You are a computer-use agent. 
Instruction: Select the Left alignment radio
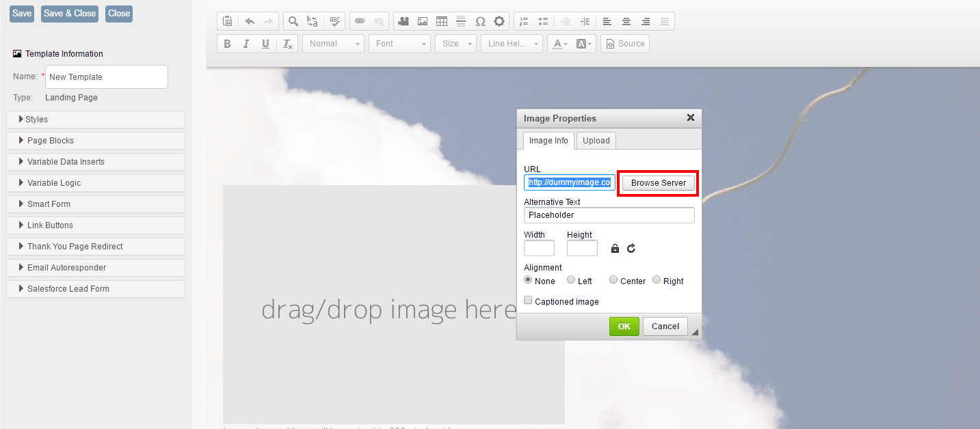click(571, 280)
